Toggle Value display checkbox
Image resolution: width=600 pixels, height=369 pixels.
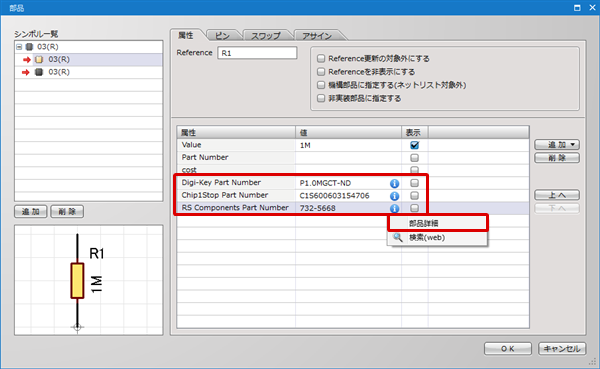point(414,145)
